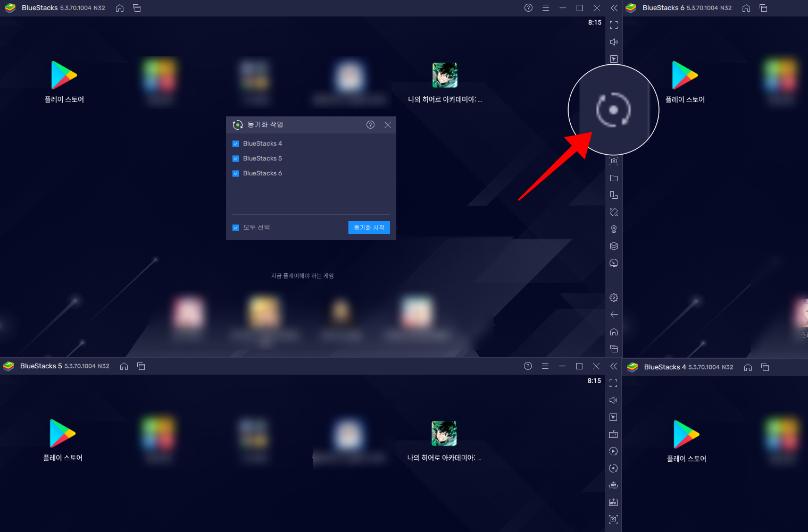
Task: Minimize the BlueStacks 5 window
Action: pos(562,366)
